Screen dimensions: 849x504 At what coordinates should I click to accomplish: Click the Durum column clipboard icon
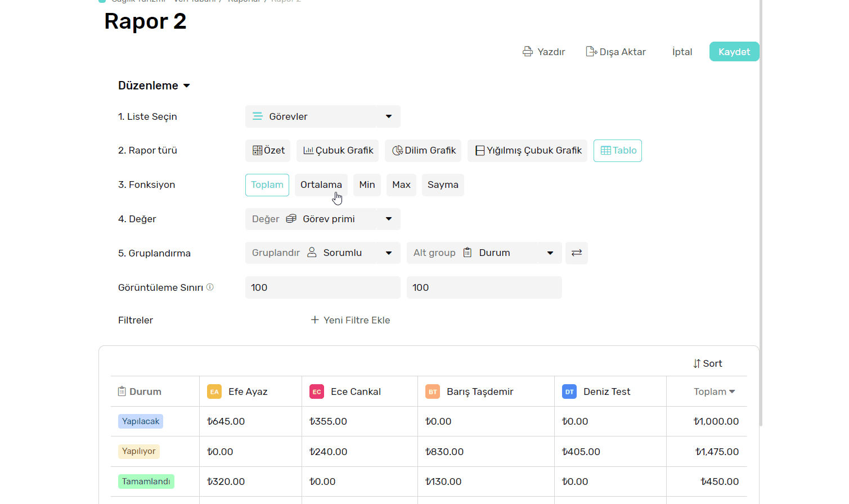pyautogui.click(x=122, y=391)
